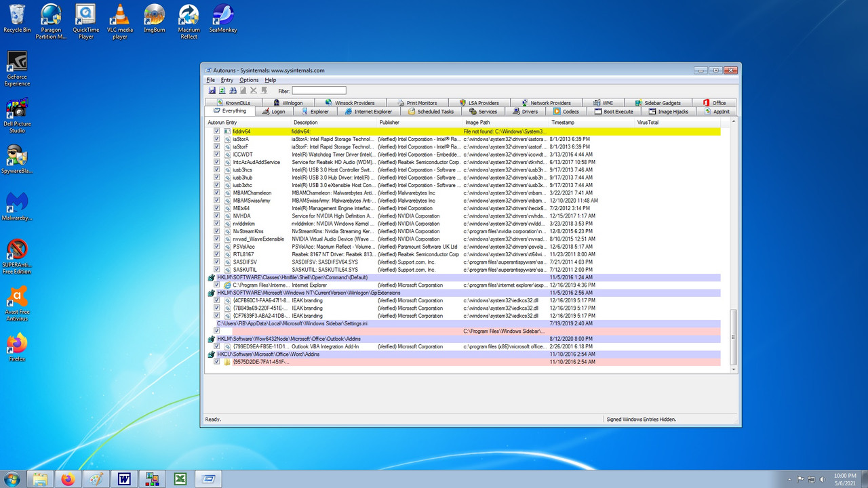This screenshot has width=868, height=488.
Task: Open Microsoft Excel from the taskbar
Action: point(180,479)
